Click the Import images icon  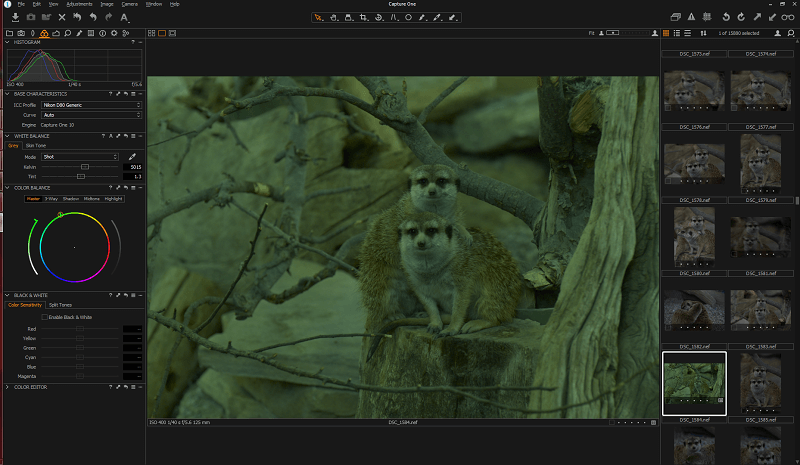tap(16, 17)
